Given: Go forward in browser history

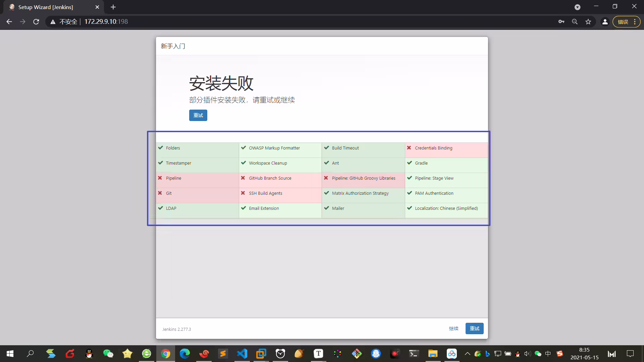Looking at the screenshot, I should (22, 22).
